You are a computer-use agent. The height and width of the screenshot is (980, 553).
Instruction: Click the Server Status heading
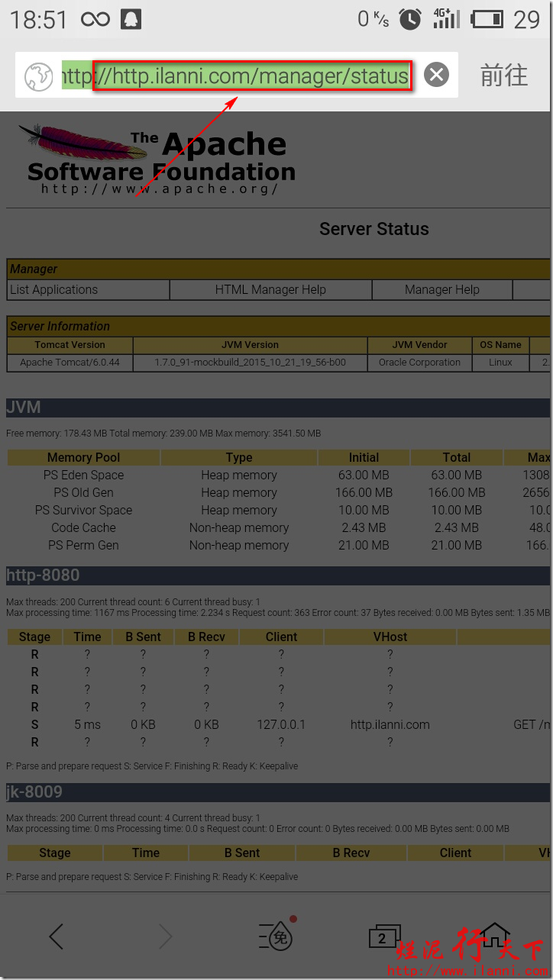point(374,229)
